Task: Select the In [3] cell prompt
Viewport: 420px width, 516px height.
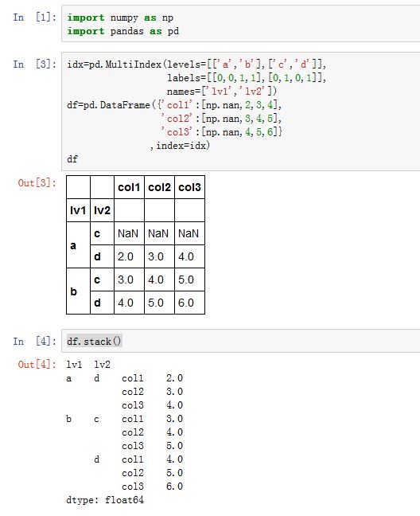Action: [34, 64]
